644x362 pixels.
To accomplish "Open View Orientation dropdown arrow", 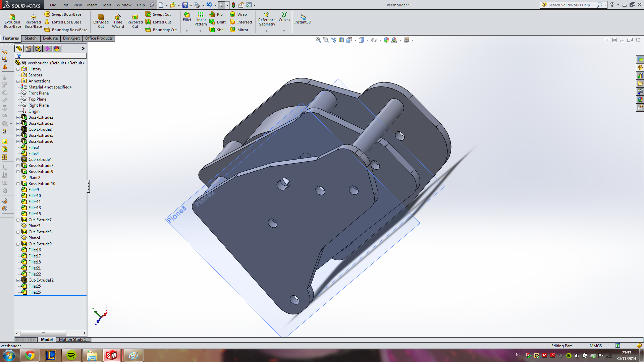I will (x=355, y=40).
